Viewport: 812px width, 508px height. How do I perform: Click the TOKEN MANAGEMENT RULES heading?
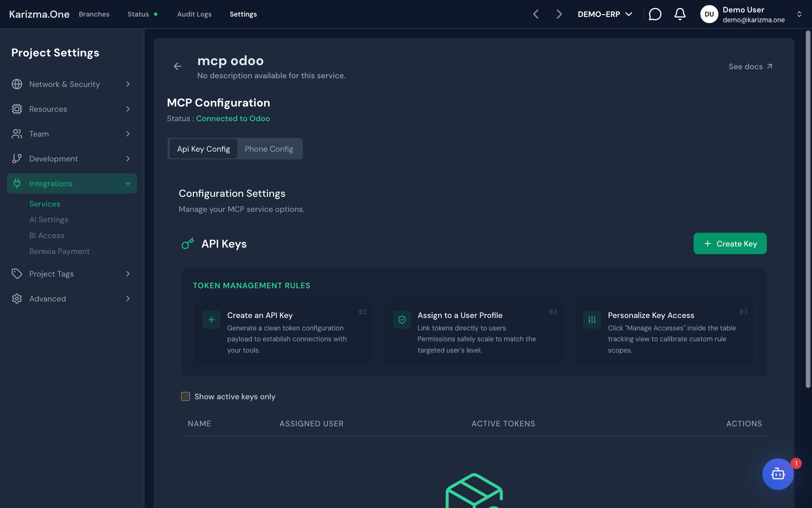(x=251, y=286)
